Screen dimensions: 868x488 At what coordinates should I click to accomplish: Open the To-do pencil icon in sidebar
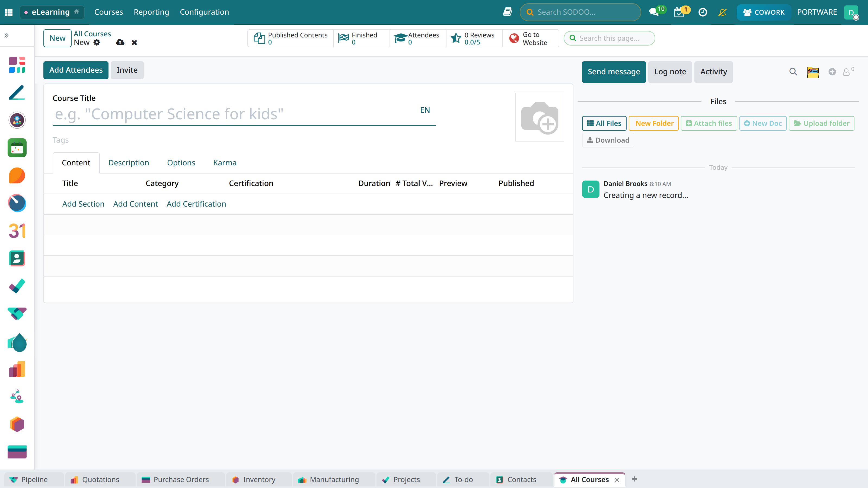pos(17,93)
